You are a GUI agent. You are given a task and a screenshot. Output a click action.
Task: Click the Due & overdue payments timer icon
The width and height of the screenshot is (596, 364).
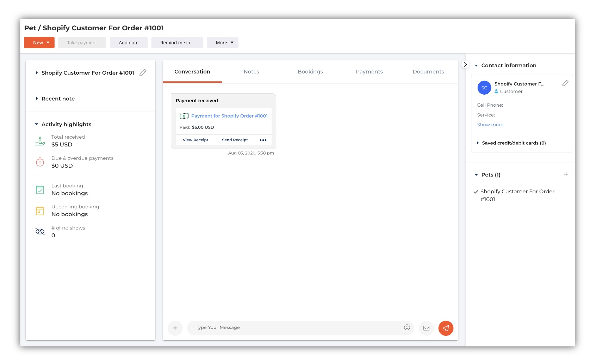click(40, 162)
